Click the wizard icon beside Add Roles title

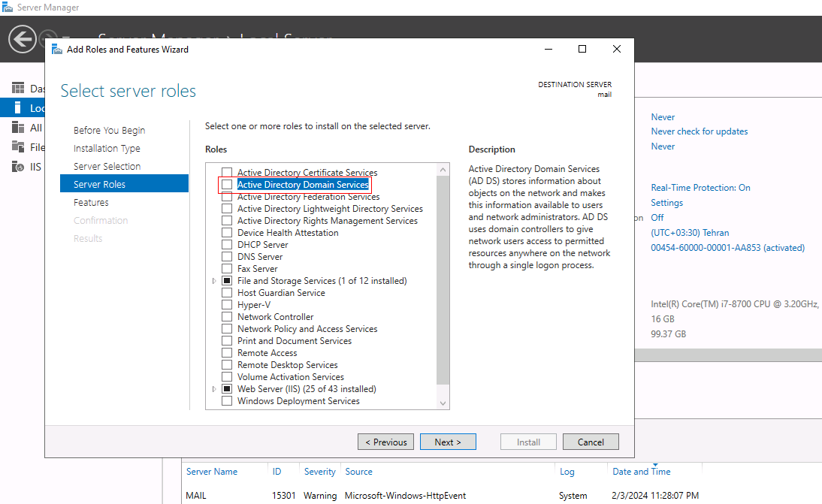pyautogui.click(x=56, y=50)
